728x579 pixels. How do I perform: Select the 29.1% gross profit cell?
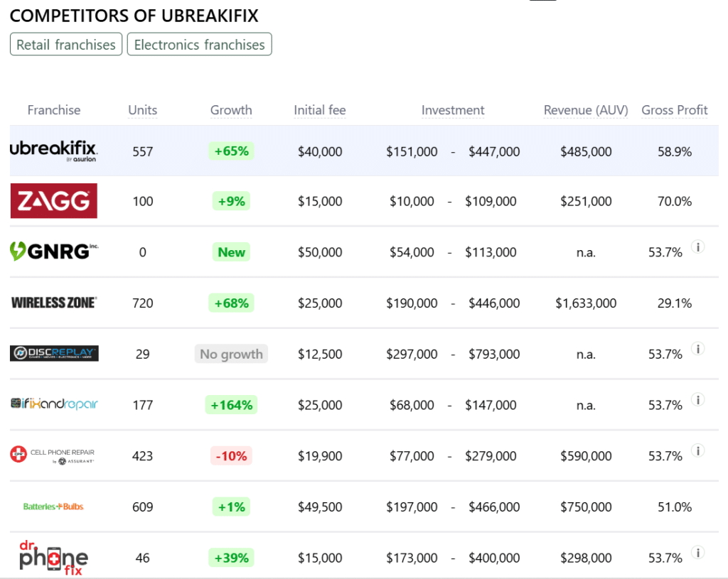click(675, 303)
